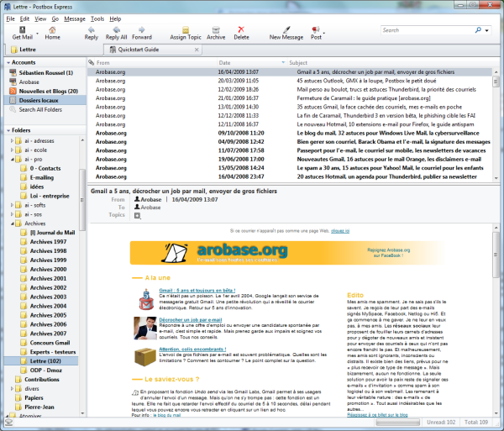This screenshot has height=431, width=504.
Task: Switch to the Quickstart Guide tab
Action: pyautogui.click(x=153, y=50)
